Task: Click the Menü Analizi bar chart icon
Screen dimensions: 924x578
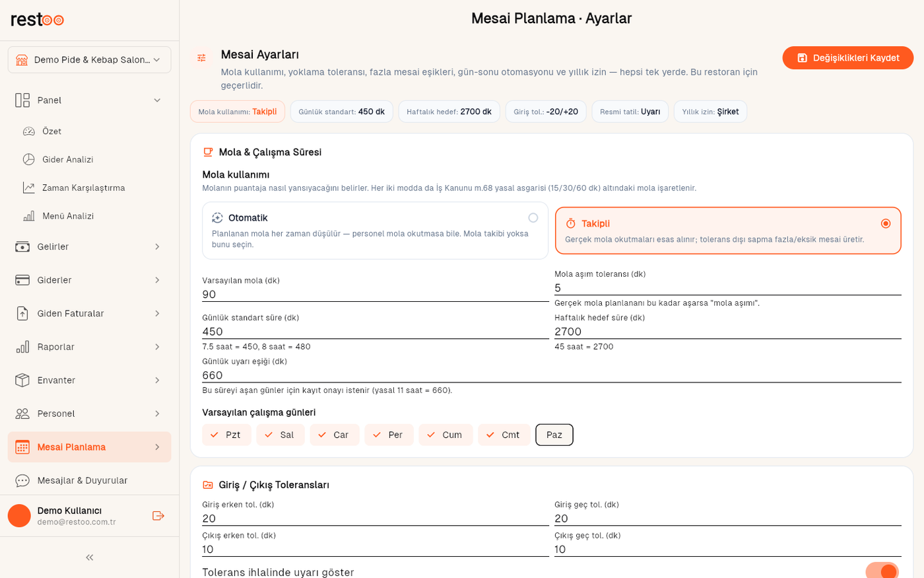Action: click(29, 216)
